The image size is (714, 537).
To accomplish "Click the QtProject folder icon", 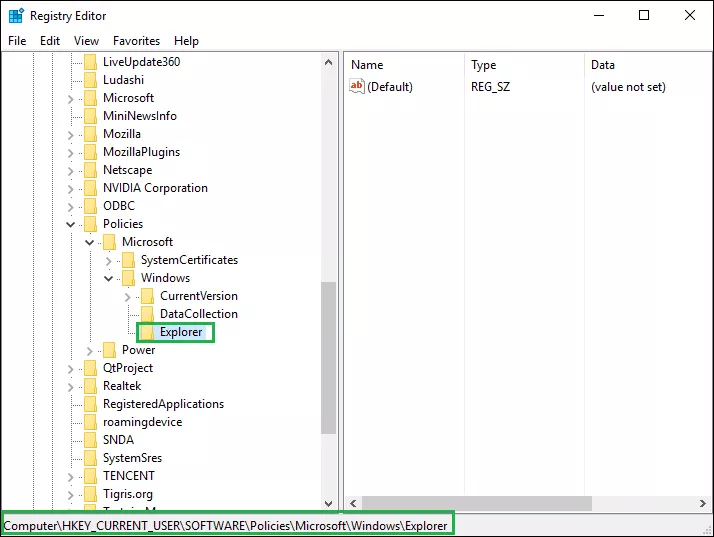I will coord(91,368).
